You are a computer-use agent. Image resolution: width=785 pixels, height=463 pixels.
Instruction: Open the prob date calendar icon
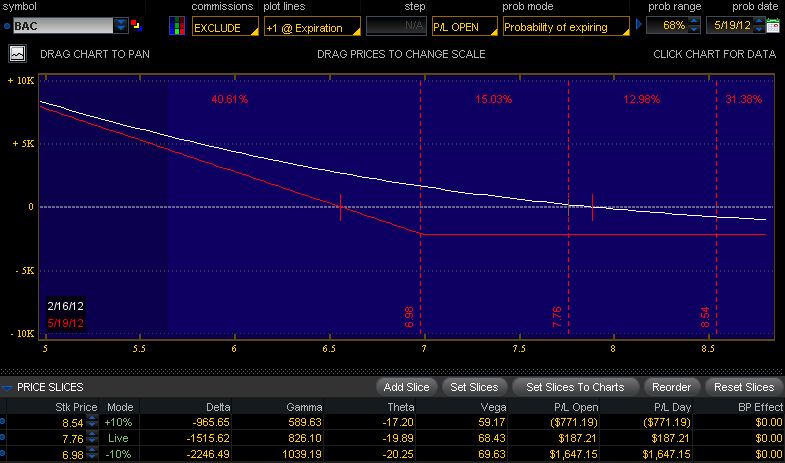coord(773,26)
